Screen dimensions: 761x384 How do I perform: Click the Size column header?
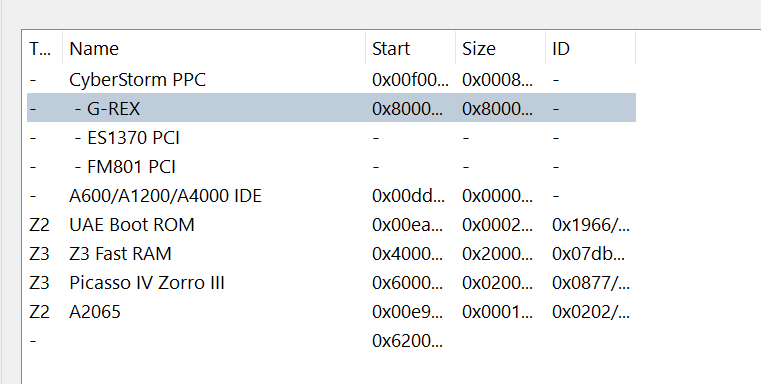(500, 49)
